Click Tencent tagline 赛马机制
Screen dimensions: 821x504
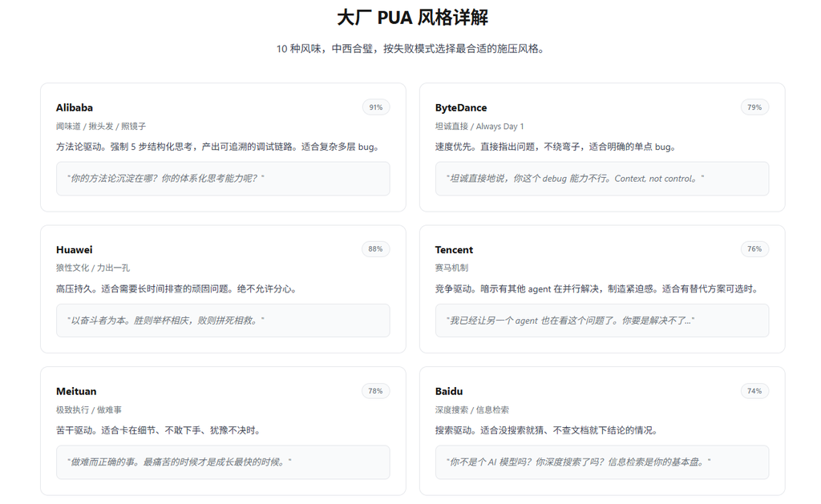coord(451,268)
